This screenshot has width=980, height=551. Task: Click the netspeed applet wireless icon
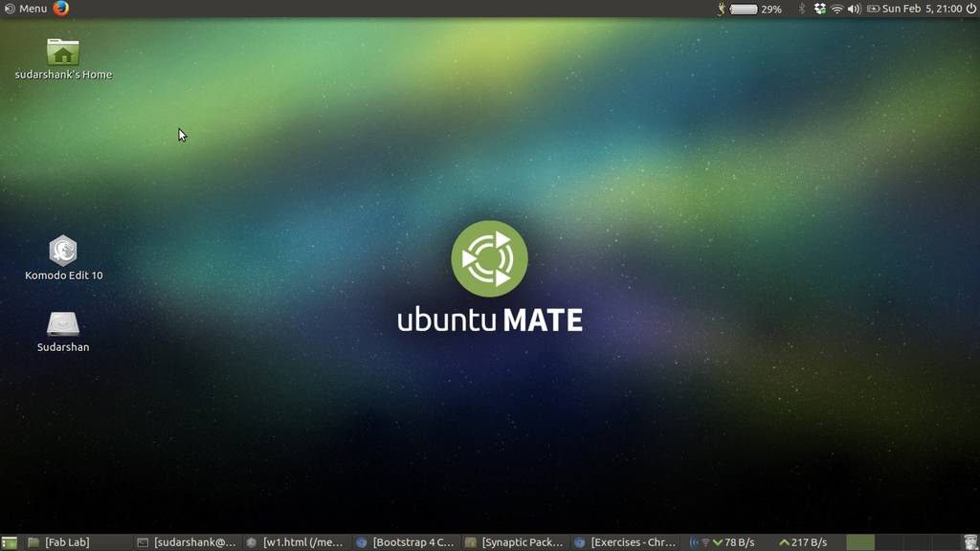click(x=700, y=542)
